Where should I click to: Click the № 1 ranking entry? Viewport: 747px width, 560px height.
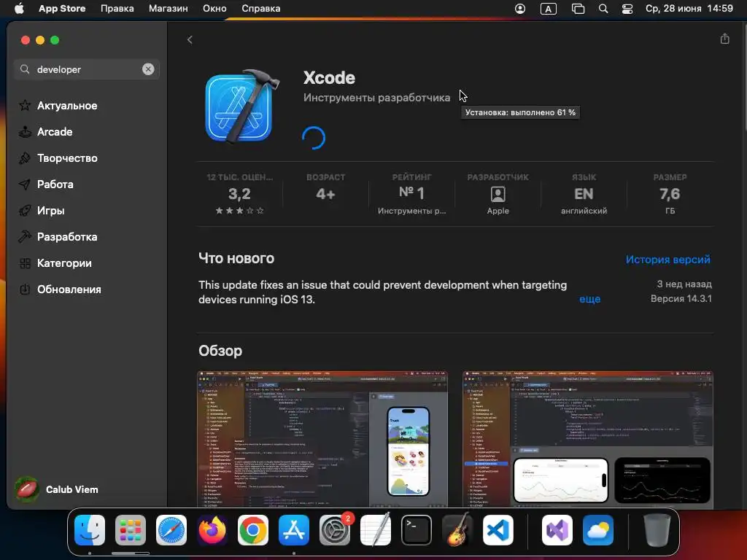click(x=411, y=194)
